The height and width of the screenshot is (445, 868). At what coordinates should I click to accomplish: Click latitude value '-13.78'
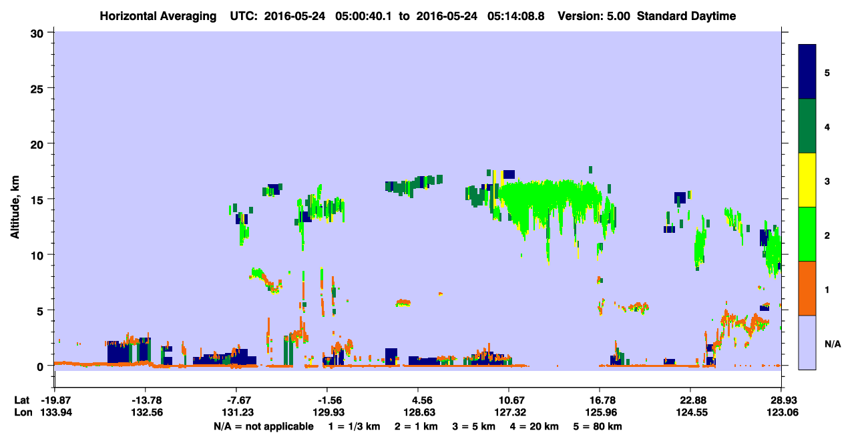pyautogui.click(x=146, y=400)
